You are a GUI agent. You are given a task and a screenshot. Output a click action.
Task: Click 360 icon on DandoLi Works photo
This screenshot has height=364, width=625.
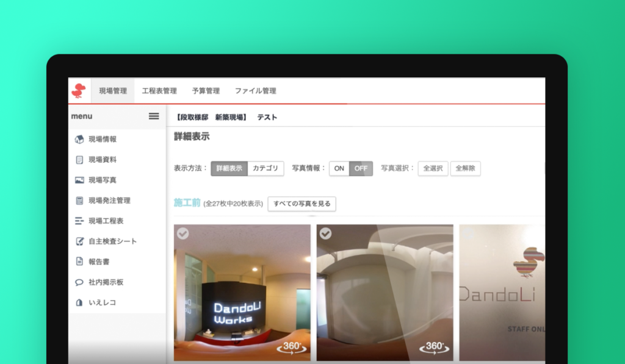coord(292,348)
